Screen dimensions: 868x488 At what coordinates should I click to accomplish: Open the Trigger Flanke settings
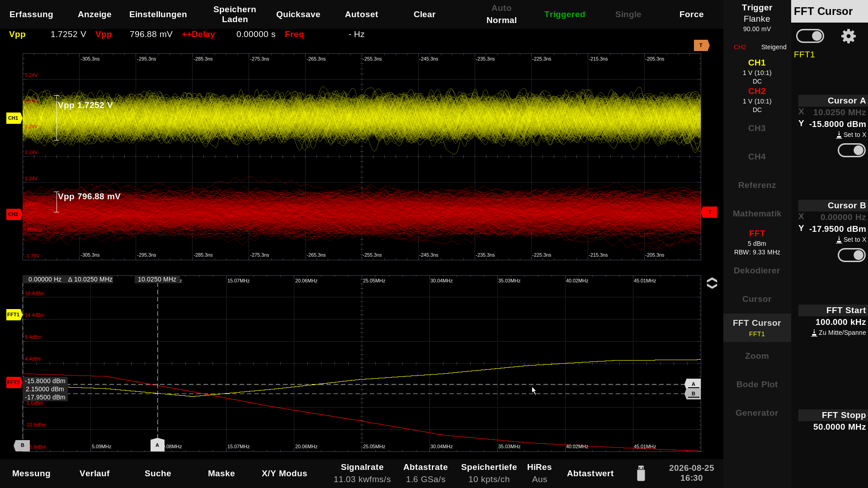coord(757,18)
